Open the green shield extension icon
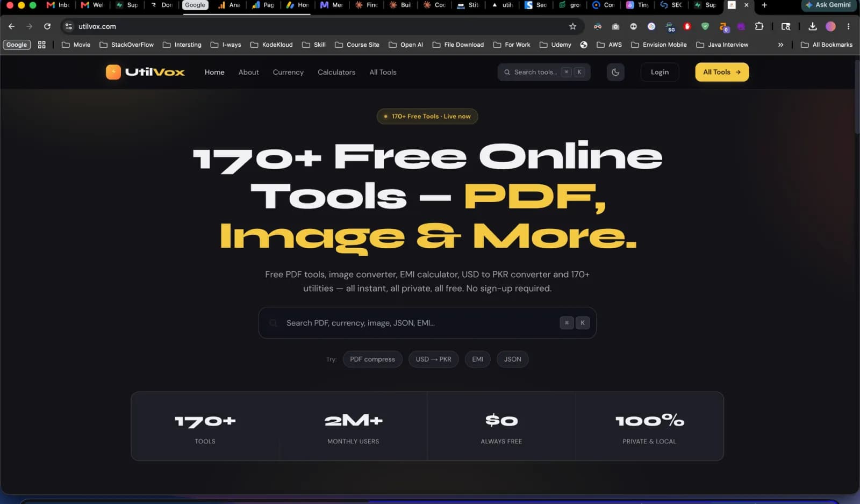The height and width of the screenshot is (504, 860). tap(705, 26)
